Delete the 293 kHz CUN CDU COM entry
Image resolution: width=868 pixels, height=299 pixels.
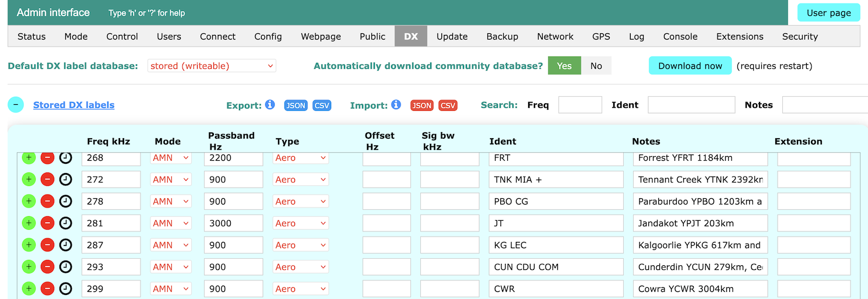(47, 267)
